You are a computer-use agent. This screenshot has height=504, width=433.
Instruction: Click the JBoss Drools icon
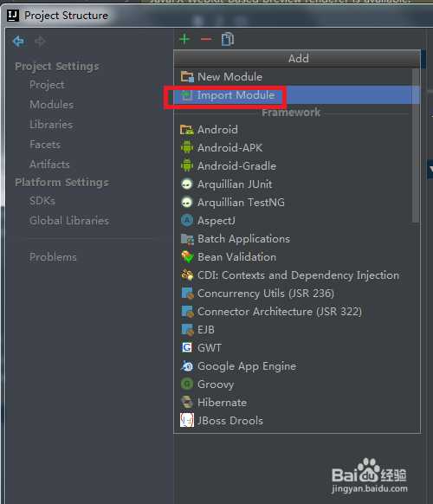[x=187, y=420]
